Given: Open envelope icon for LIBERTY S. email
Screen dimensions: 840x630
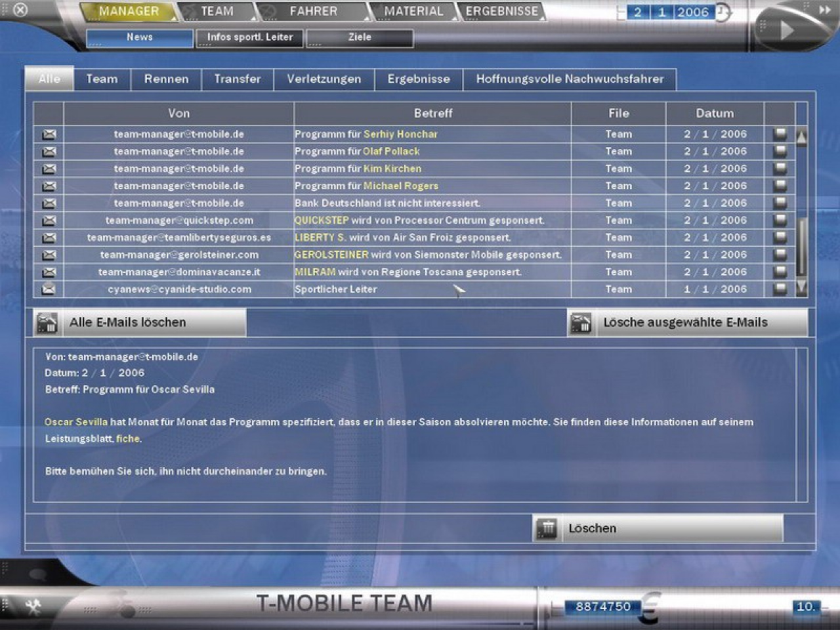Looking at the screenshot, I should [x=49, y=238].
